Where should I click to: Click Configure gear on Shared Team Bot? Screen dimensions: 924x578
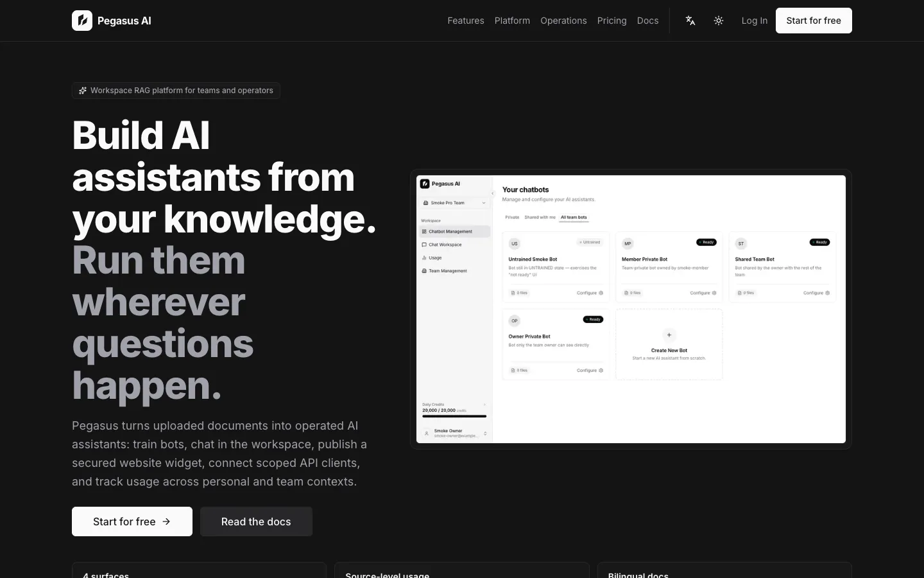pyautogui.click(x=828, y=293)
